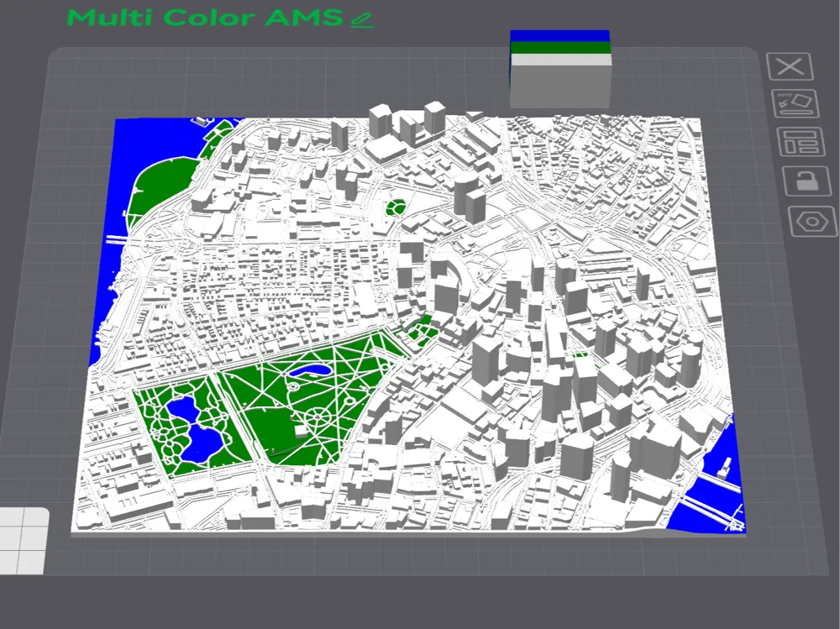
Task: Select the striped prime tower block
Action: coord(560,69)
